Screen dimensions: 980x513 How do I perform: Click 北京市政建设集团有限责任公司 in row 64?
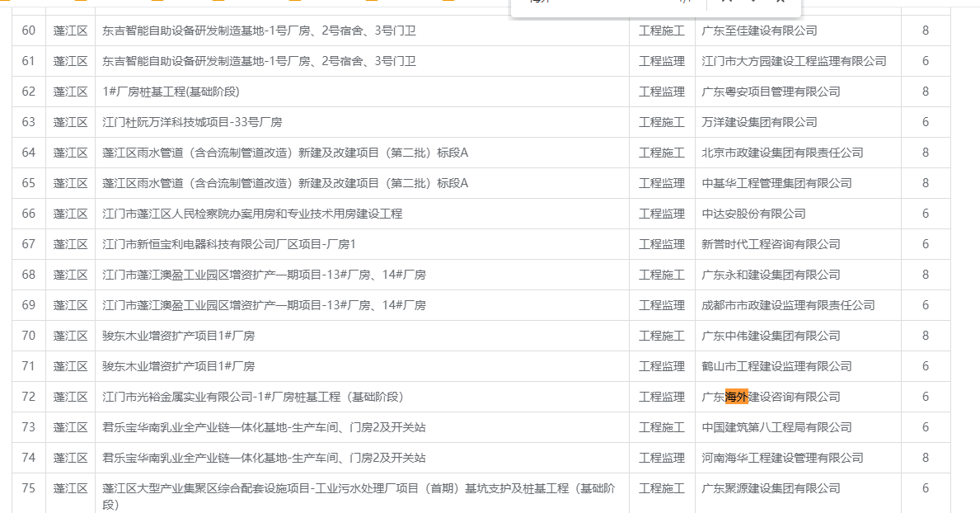781,153
